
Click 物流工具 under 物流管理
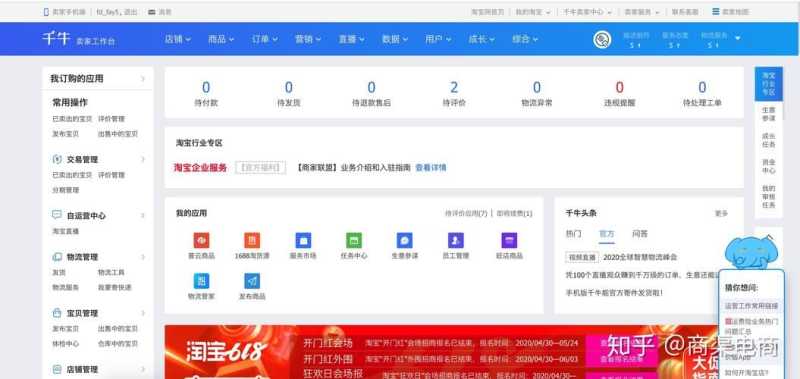111,272
